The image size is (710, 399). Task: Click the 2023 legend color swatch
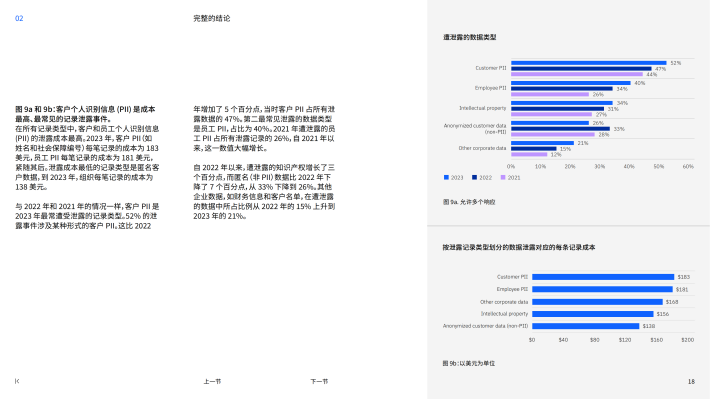pyautogui.click(x=446, y=178)
